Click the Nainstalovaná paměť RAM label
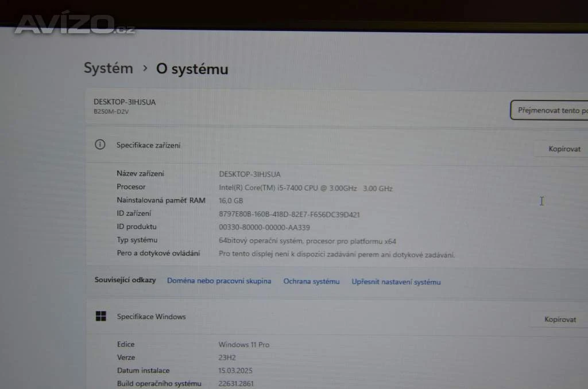The height and width of the screenshot is (389, 588). pyautogui.click(x=161, y=200)
